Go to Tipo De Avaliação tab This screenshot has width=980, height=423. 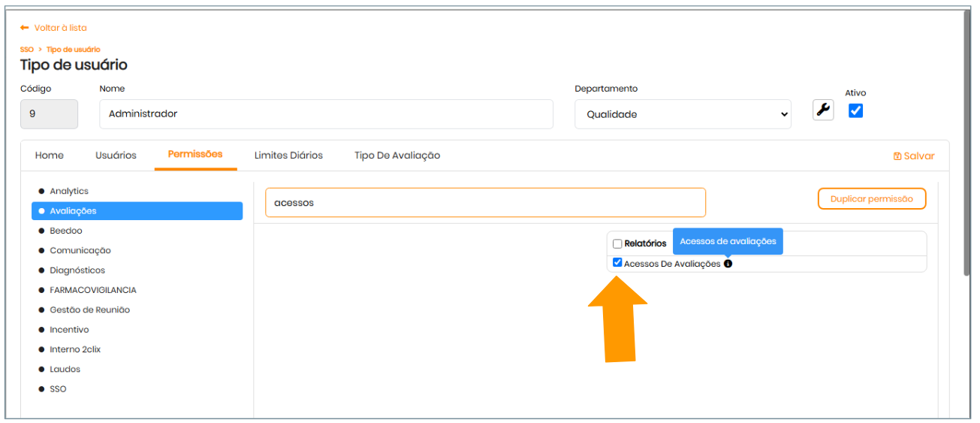point(397,156)
